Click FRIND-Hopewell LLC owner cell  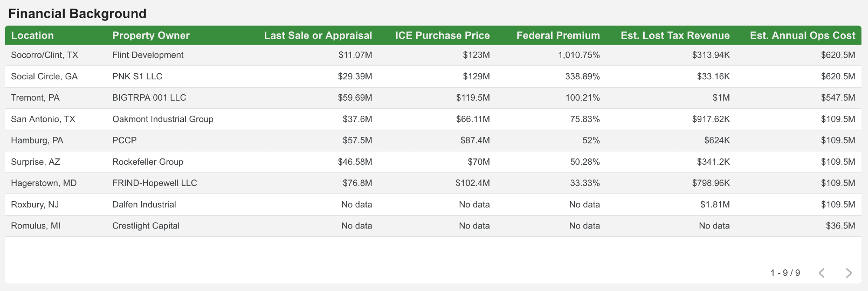click(x=155, y=183)
